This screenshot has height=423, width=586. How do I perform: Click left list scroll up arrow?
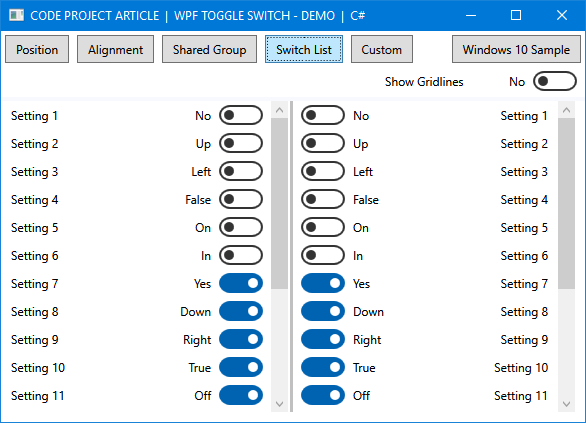coord(280,110)
